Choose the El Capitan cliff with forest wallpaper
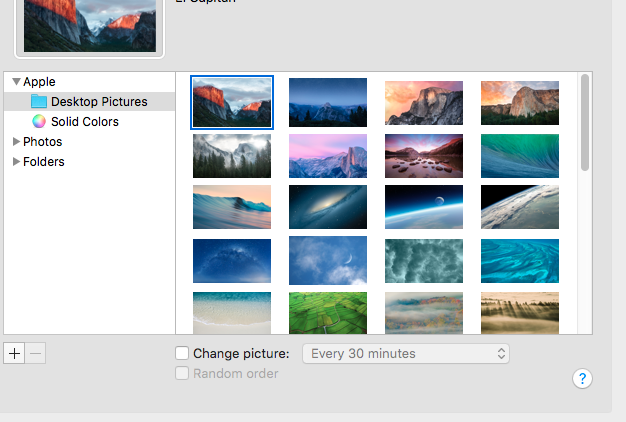Viewport: 626px width, 422px height. pyautogui.click(x=520, y=103)
